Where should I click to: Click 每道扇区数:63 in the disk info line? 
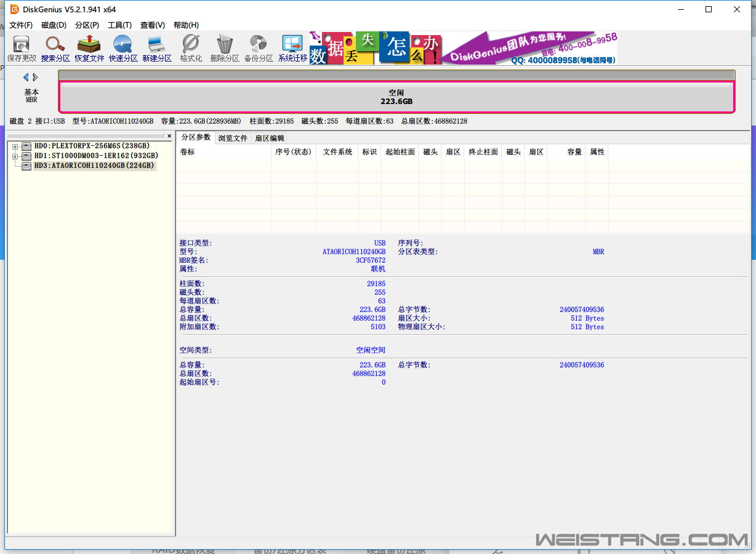pos(369,121)
